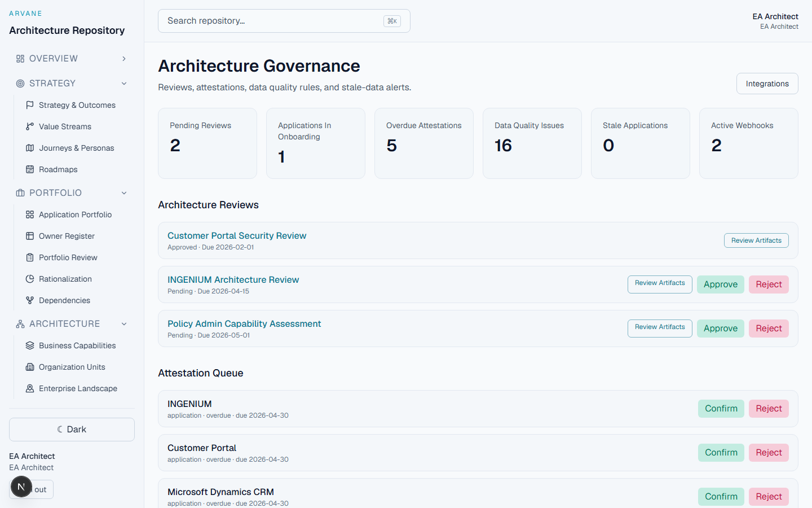Approve the Policy Admin Capability Assessment
The height and width of the screenshot is (508, 812).
click(721, 329)
